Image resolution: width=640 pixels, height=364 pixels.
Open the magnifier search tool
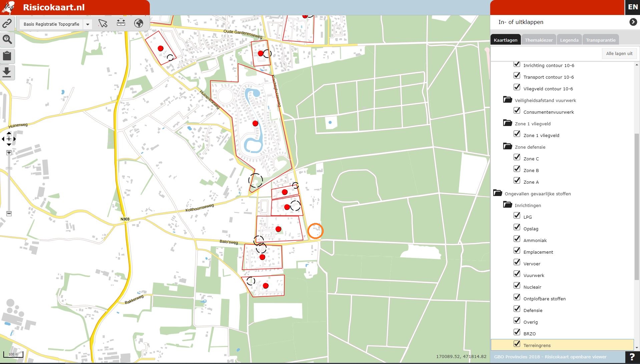coord(7,39)
